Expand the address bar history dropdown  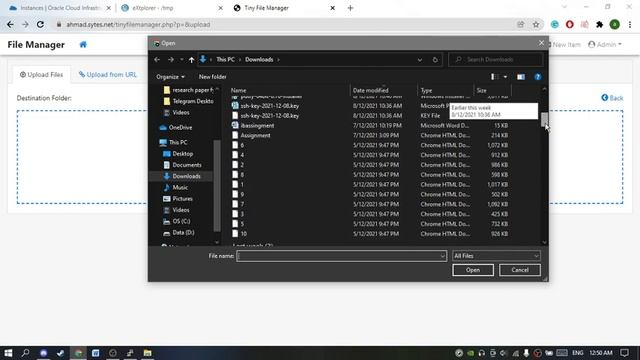click(x=420, y=60)
